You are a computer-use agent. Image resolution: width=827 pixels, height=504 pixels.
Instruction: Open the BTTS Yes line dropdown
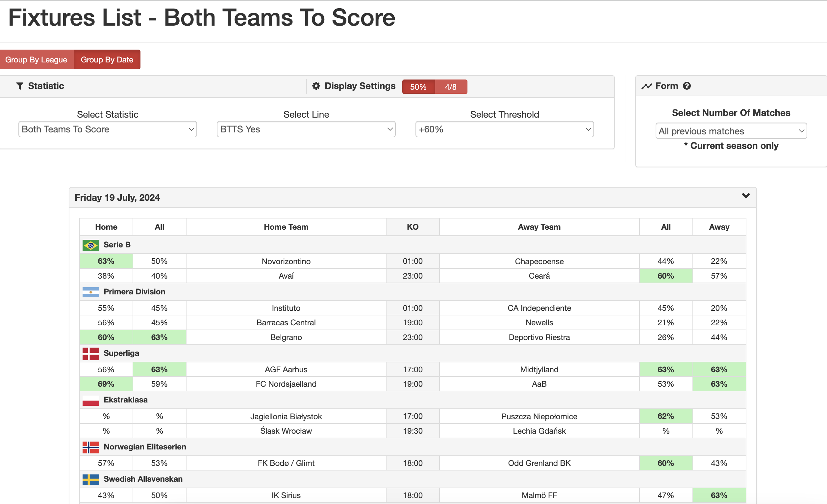pyautogui.click(x=306, y=129)
